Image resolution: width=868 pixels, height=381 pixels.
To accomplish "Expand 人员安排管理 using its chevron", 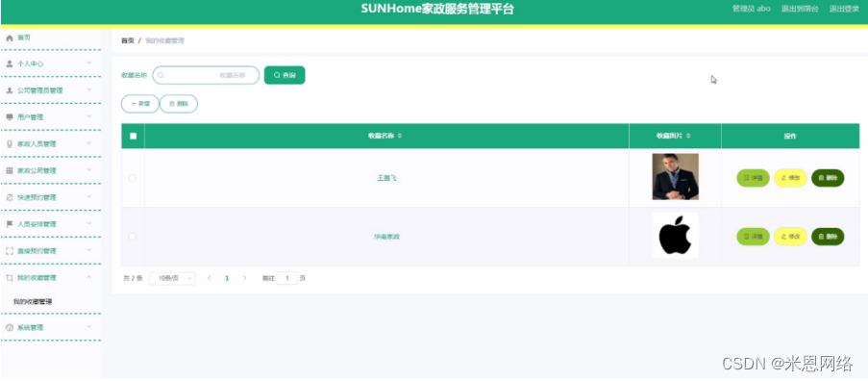I will (88, 224).
